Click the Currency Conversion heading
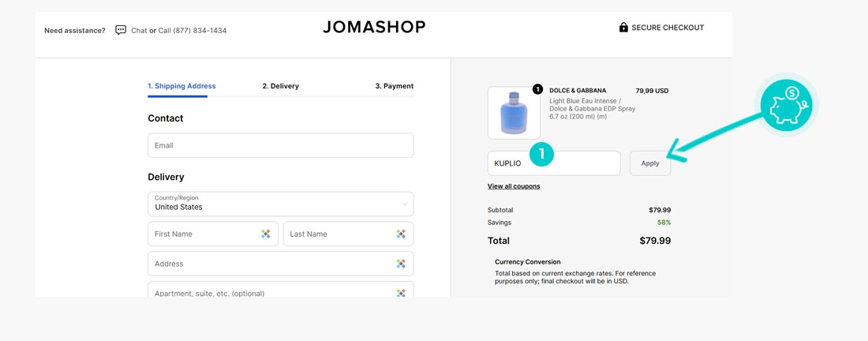This screenshot has width=868, height=341. [x=528, y=262]
